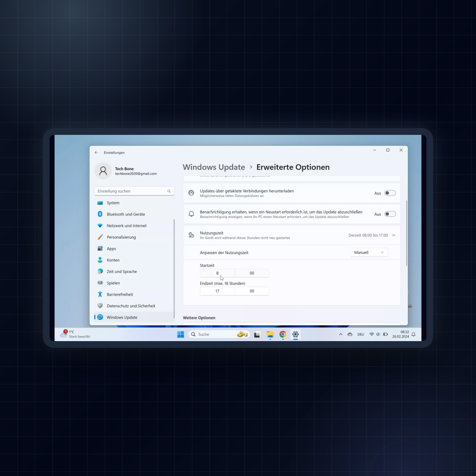Open File Explorer from the taskbar

(x=270, y=334)
